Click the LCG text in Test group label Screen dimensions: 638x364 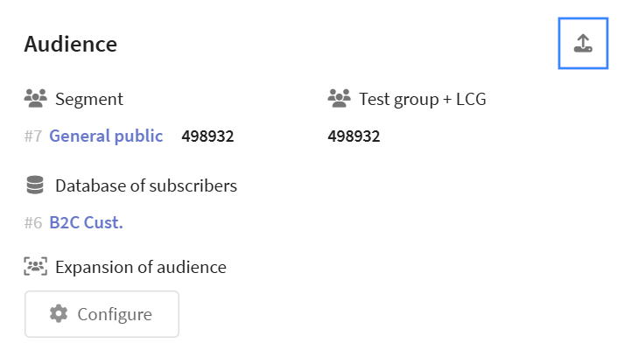tap(469, 99)
